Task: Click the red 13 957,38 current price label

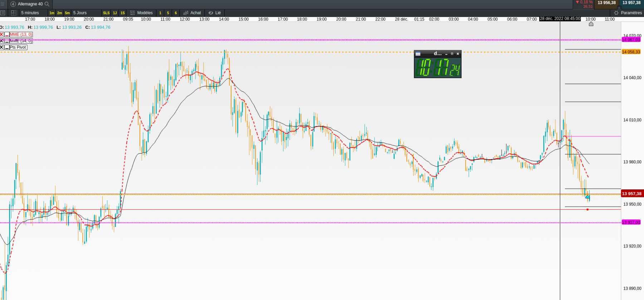Action: click(632, 194)
